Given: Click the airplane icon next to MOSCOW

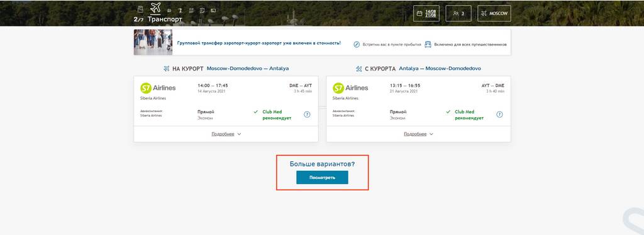Looking at the screenshot, I should (484, 13).
